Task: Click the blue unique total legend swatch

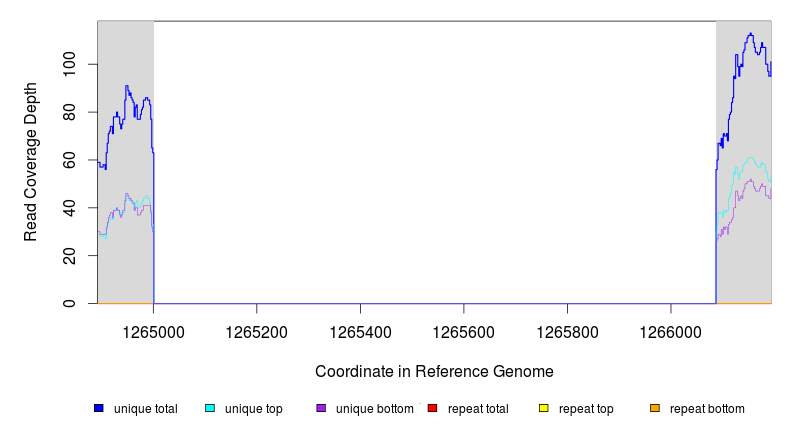Action: (x=99, y=408)
